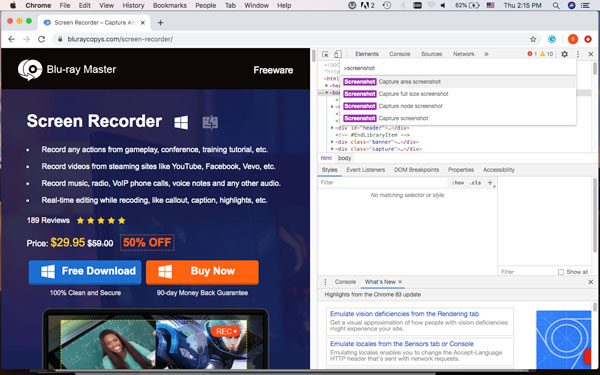Expand the div id header node
The image size is (600, 375).
tap(332, 128)
